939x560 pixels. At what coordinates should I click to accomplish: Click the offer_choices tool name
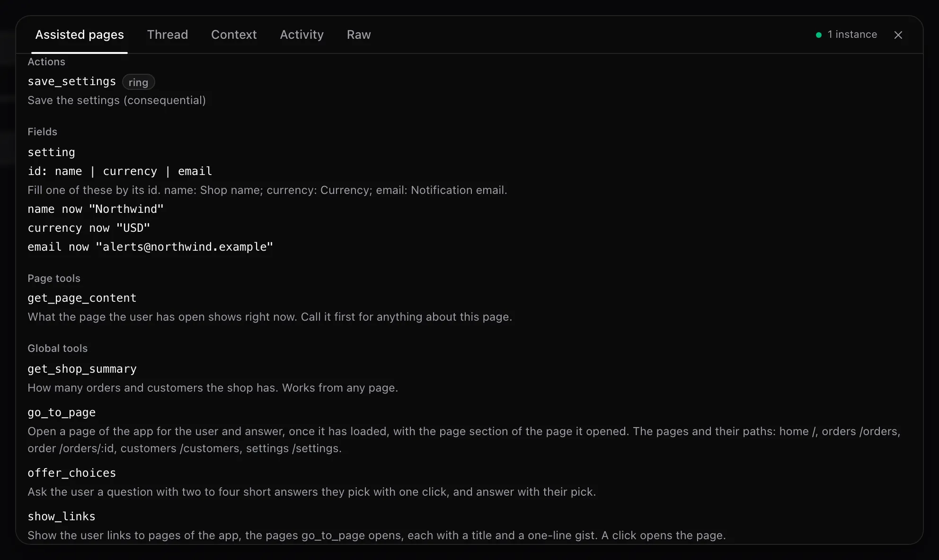click(71, 473)
